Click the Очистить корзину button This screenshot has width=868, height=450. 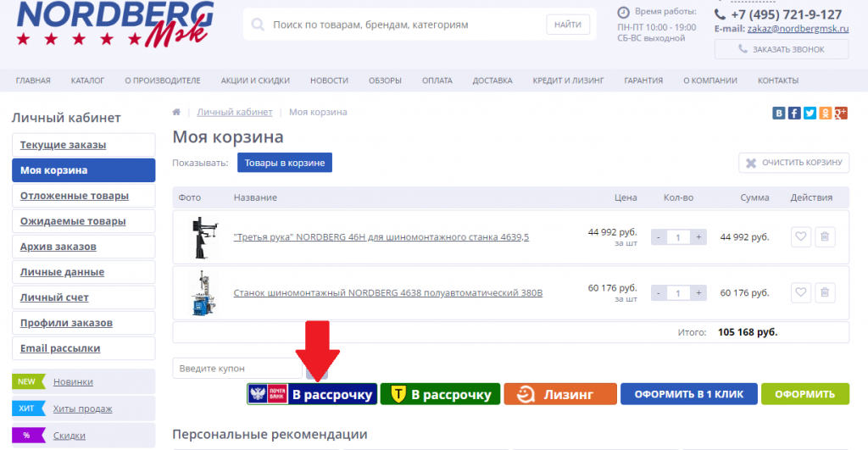[x=793, y=163]
